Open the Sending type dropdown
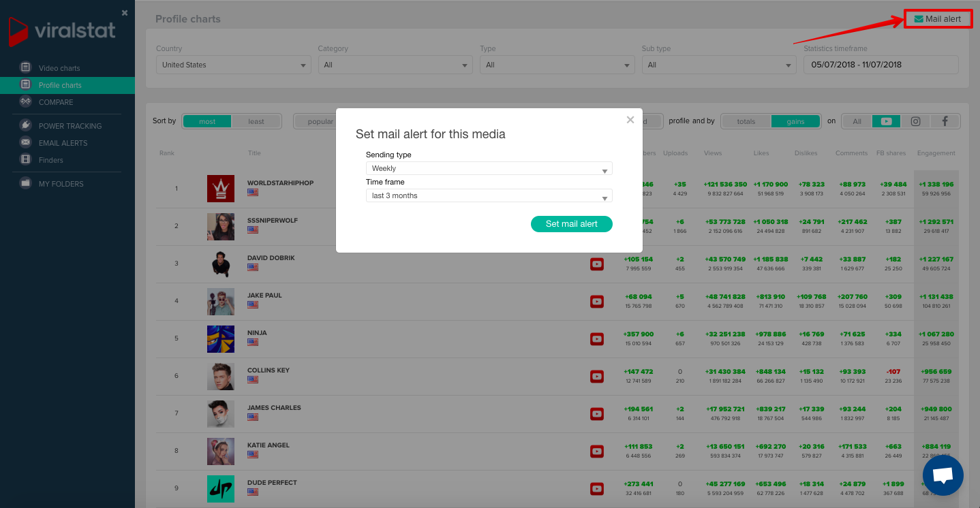The width and height of the screenshot is (980, 508). coord(489,168)
